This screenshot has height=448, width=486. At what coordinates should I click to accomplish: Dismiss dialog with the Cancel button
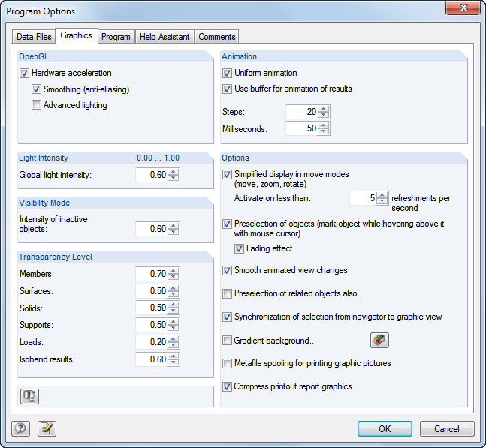[447, 428]
